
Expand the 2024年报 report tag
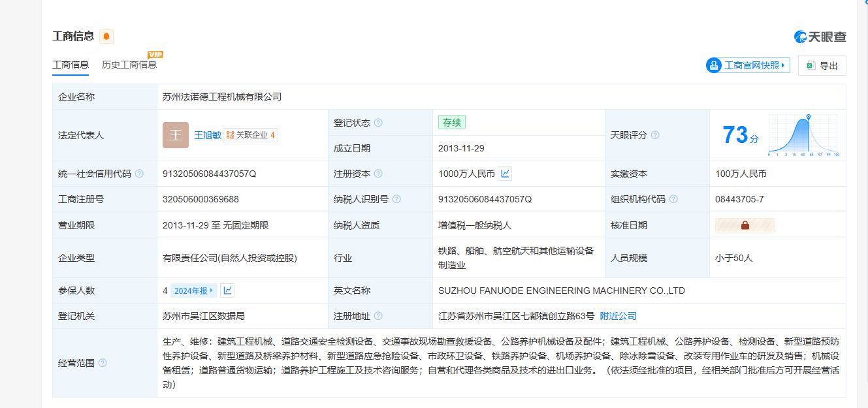point(193,290)
